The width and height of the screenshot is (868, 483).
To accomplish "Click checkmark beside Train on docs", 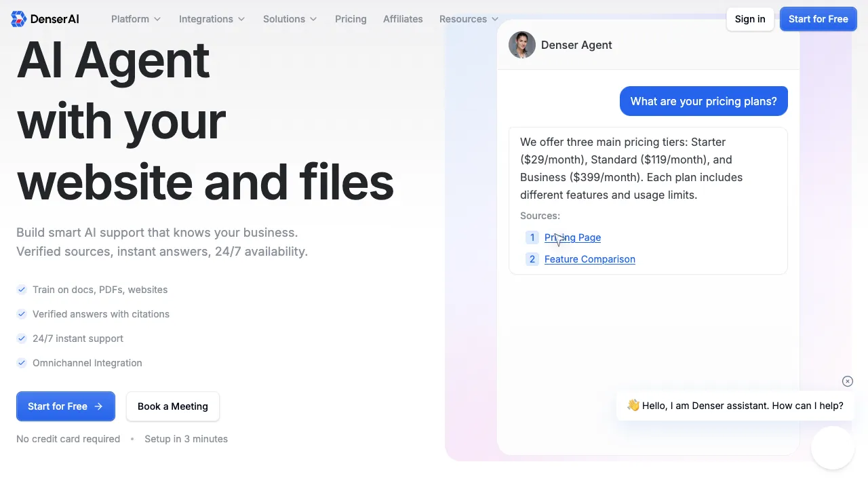I will [x=22, y=290].
